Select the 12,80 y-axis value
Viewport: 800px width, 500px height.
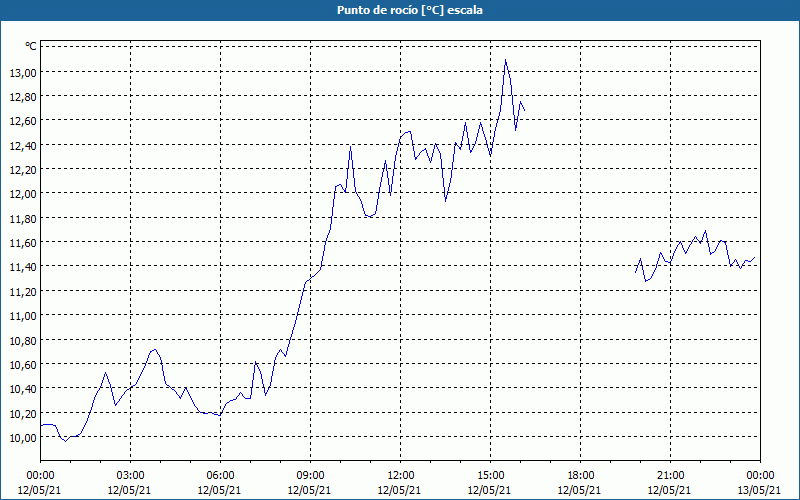point(23,97)
